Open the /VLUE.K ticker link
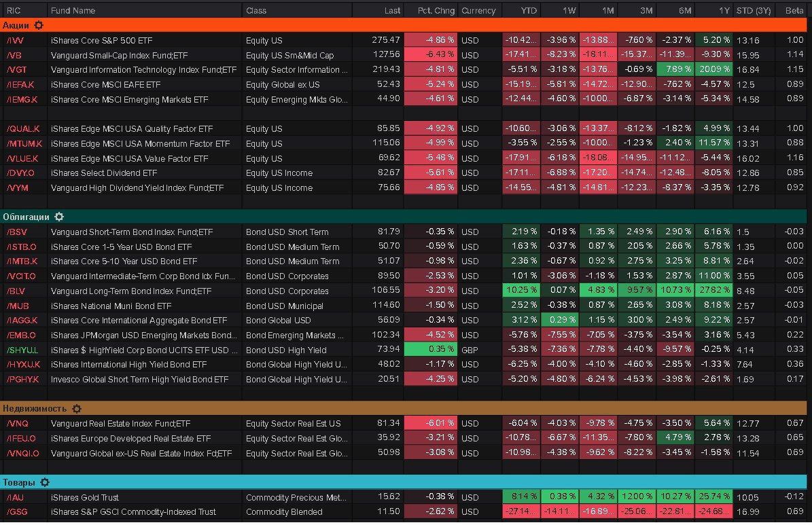The width and height of the screenshot is (812, 525). pos(22,158)
